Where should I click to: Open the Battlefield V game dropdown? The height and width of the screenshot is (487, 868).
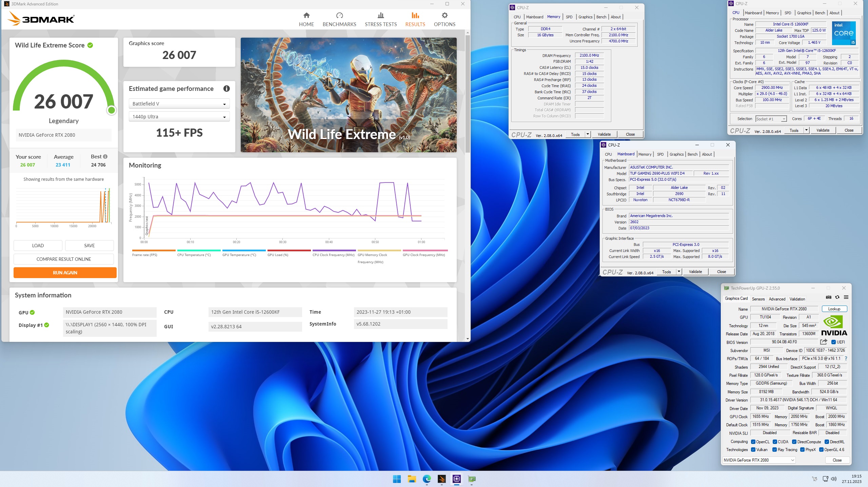[x=179, y=104]
